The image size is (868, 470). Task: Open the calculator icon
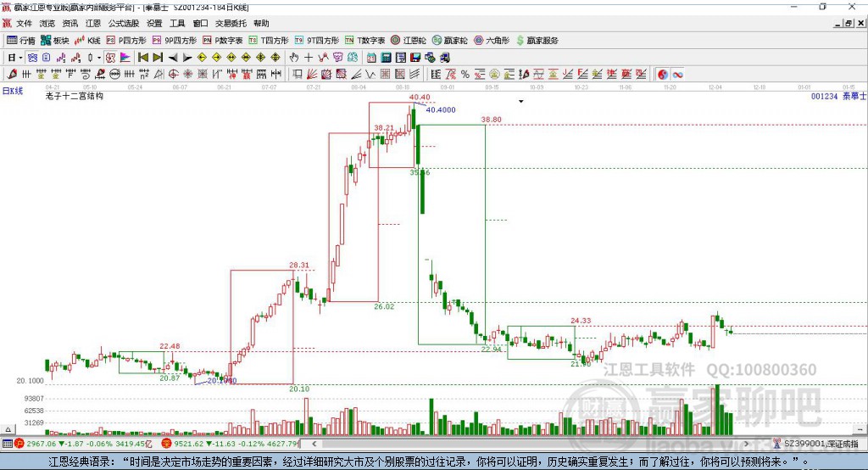tap(386, 58)
